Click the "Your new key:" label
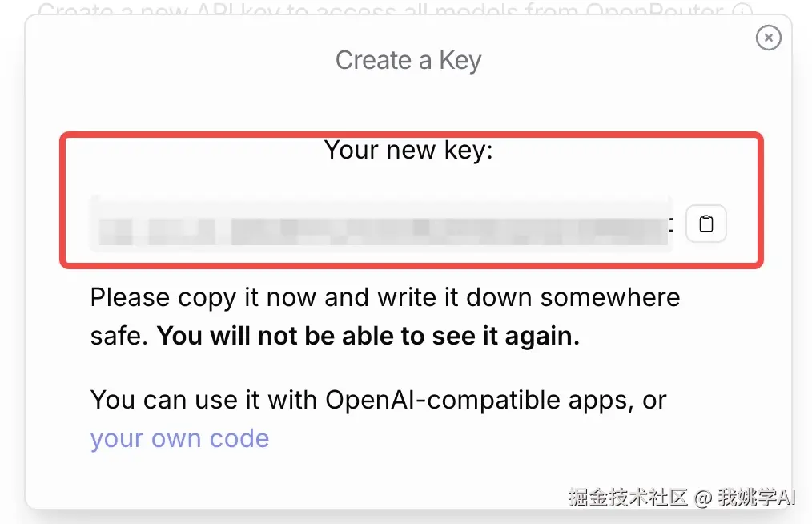The image size is (812, 524). pos(408,149)
